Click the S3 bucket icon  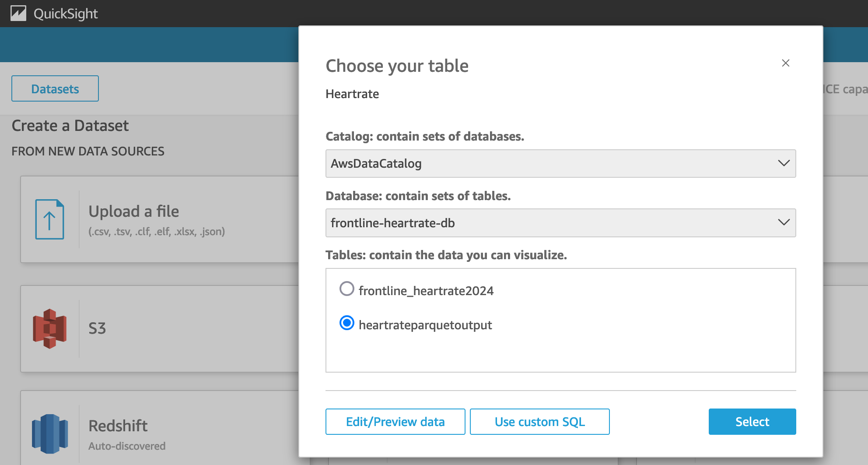tap(49, 329)
